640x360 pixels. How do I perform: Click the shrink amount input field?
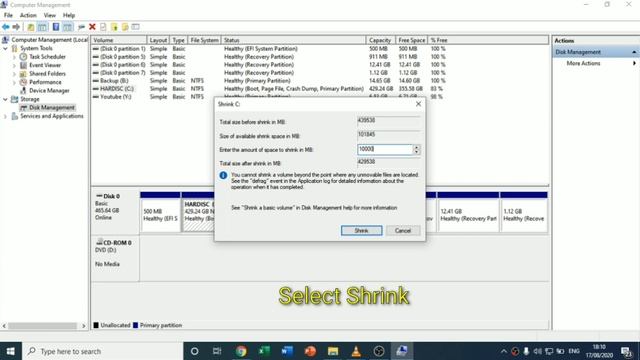tap(385, 149)
